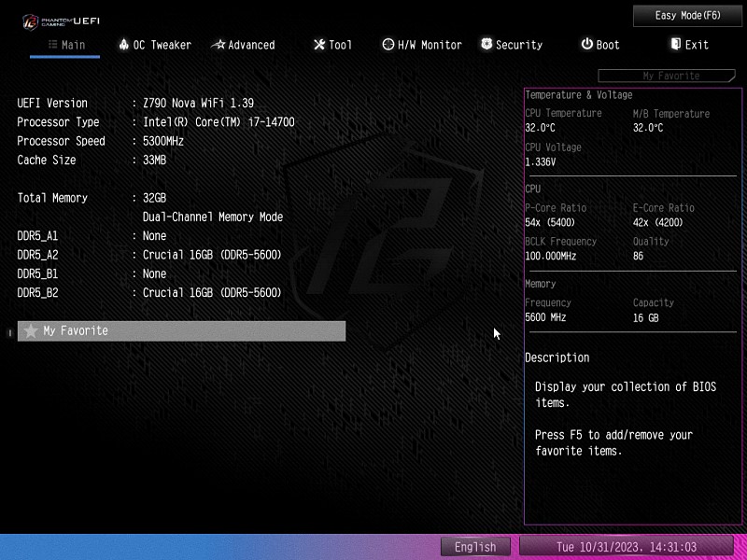This screenshot has height=560, width=747.
Task: Click the star-burst icon next to Advanced
Action: [x=218, y=44]
